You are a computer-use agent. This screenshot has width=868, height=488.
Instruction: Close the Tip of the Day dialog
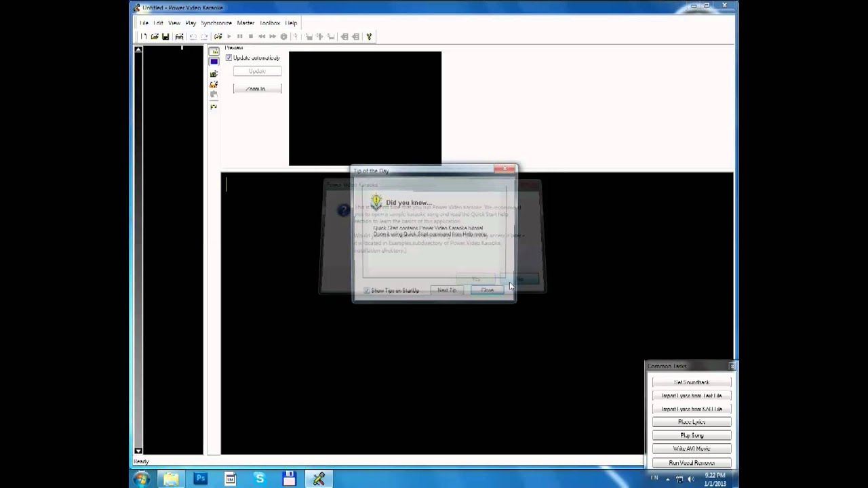(488, 290)
